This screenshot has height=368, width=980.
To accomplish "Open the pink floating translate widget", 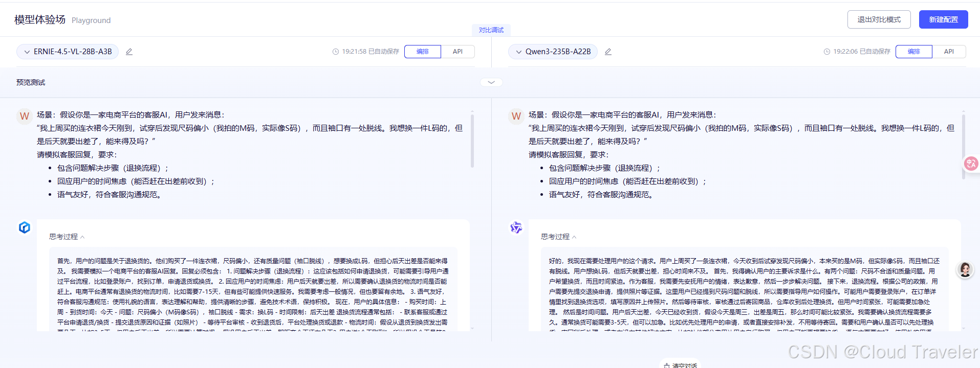I will click(971, 164).
